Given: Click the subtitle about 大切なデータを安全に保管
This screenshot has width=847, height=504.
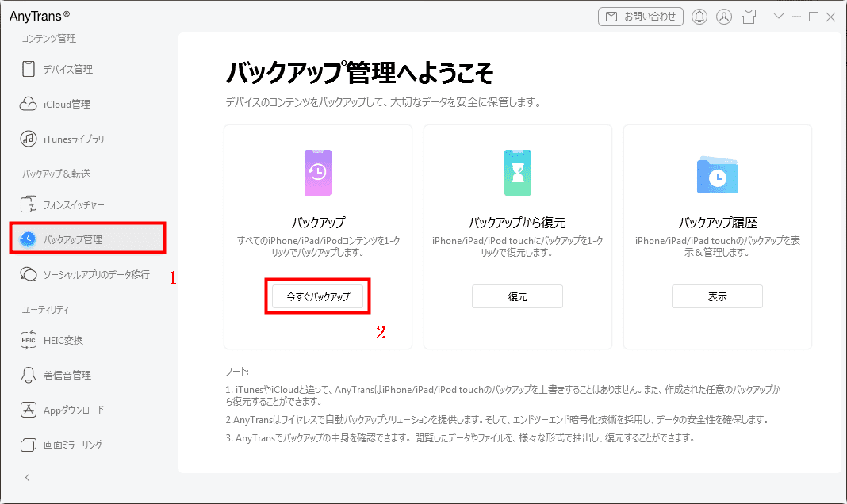Looking at the screenshot, I should tap(384, 102).
